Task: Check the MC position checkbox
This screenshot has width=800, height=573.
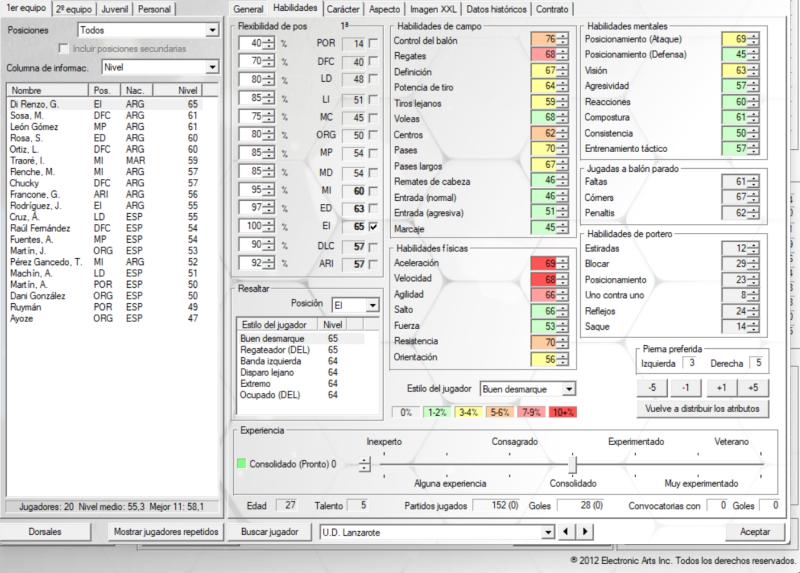Action: point(373,118)
